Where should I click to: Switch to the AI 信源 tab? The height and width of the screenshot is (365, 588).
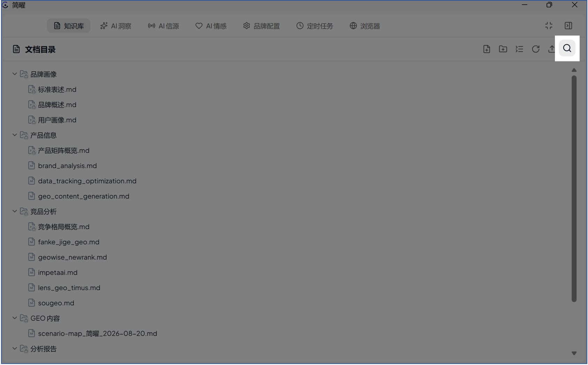163,26
